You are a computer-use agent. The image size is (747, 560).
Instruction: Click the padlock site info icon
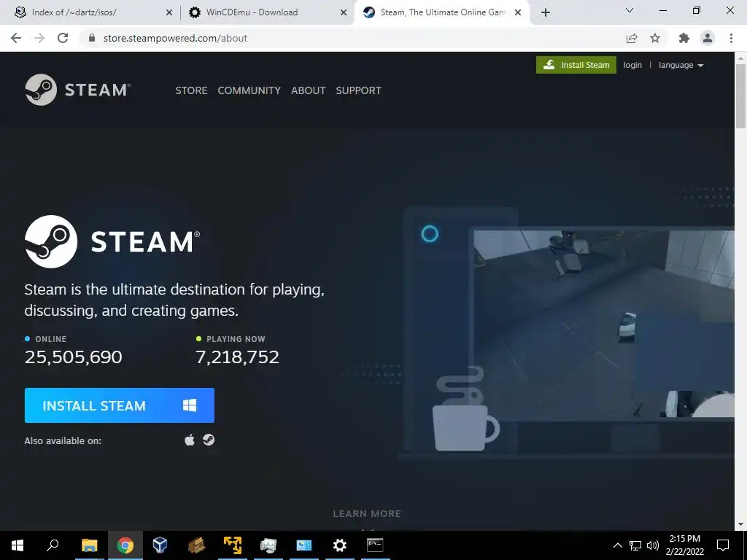tap(93, 38)
